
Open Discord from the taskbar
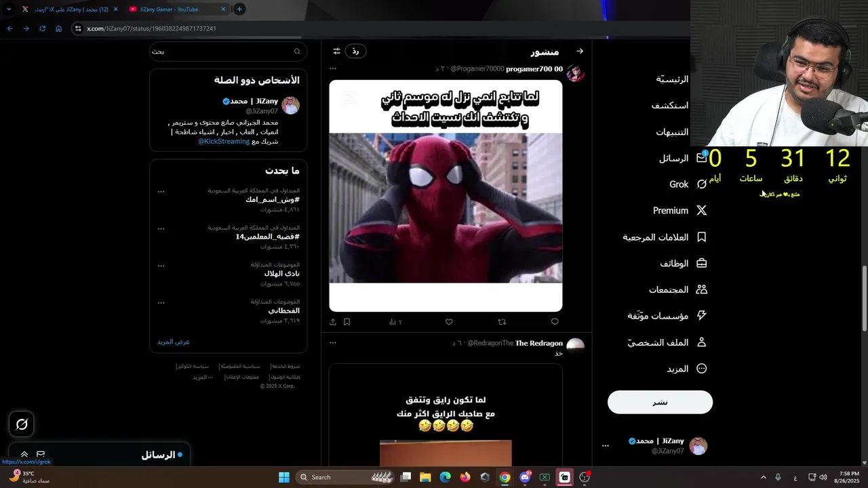coord(524,477)
